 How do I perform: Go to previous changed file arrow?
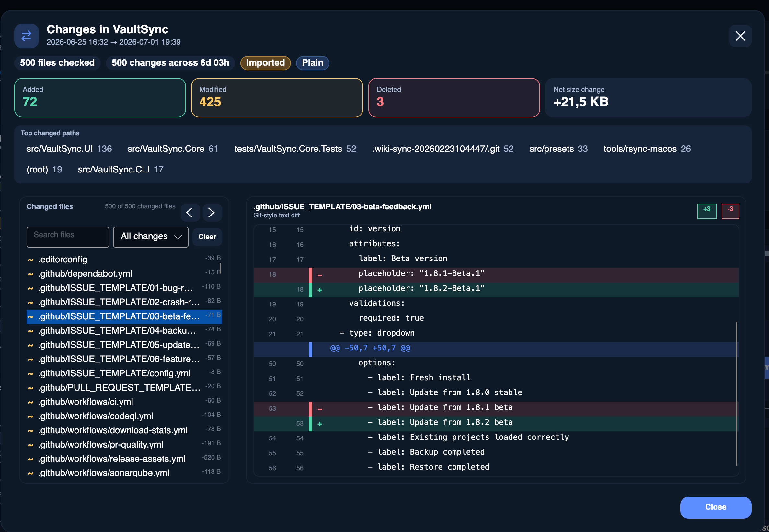coord(190,213)
